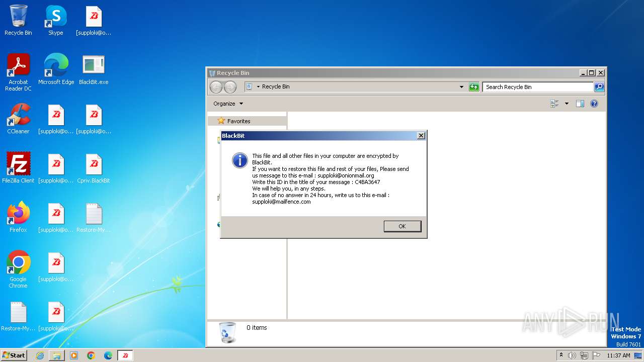The image size is (644, 362).
Task: Open Windows Explorer taskbar icon
Action: pos(57,355)
